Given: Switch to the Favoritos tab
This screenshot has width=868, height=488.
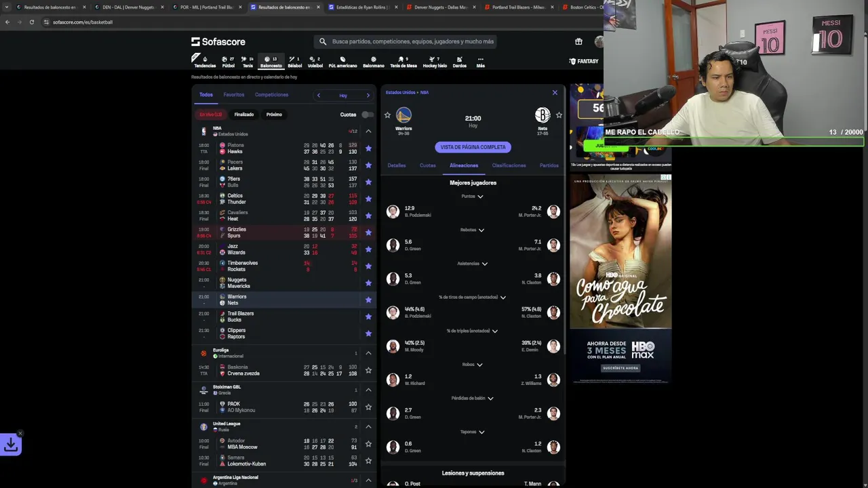Looking at the screenshot, I should click(x=233, y=95).
